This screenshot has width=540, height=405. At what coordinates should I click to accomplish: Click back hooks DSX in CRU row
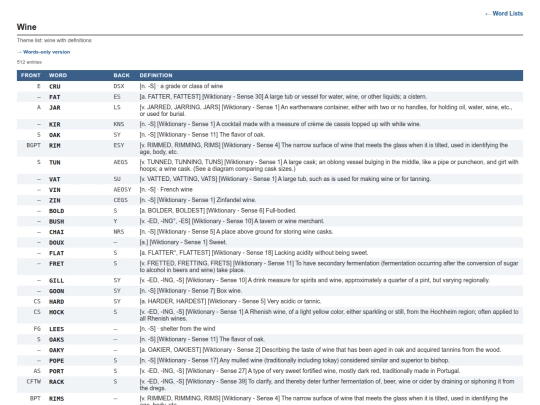(x=119, y=86)
